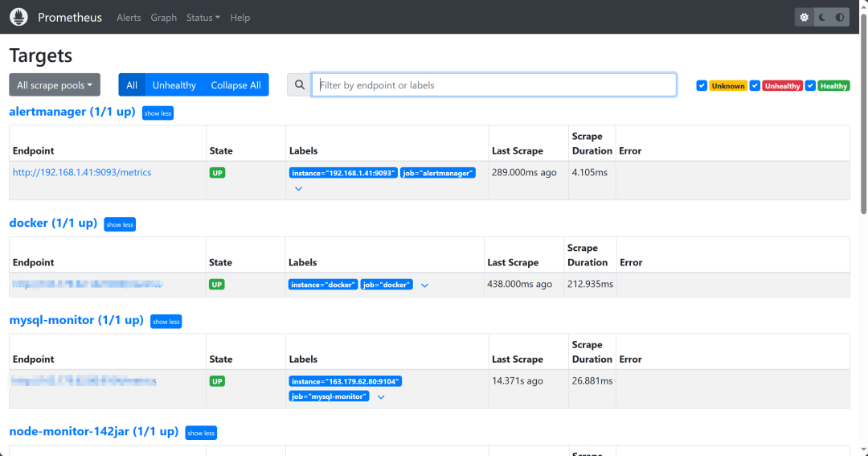Open the alertmanager pool heading link
868x456 pixels.
72,111
